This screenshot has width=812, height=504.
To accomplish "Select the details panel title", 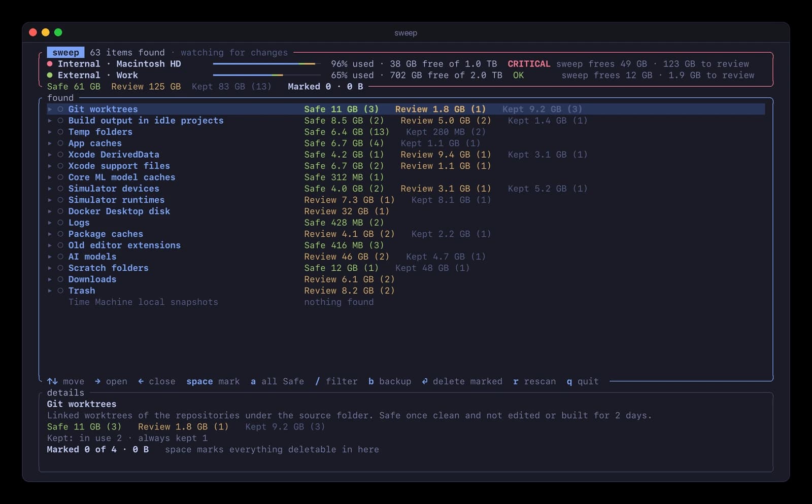I will 65,392.
